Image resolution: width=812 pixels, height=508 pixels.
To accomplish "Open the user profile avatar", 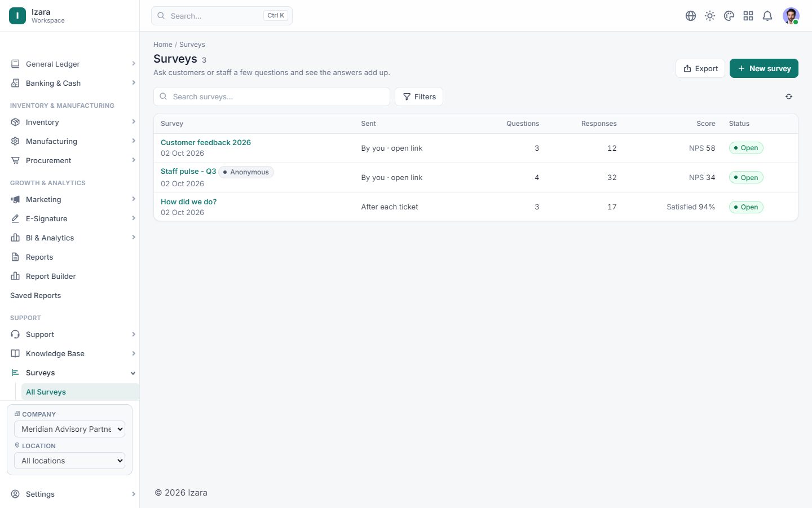I will pos(791,16).
